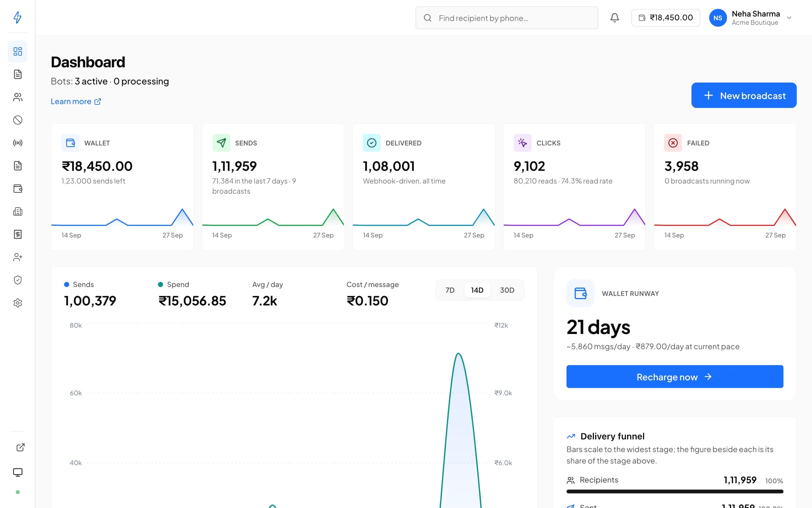Click the Clicks card cursor icon
The image size is (812, 508).
(x=522, y=143)
